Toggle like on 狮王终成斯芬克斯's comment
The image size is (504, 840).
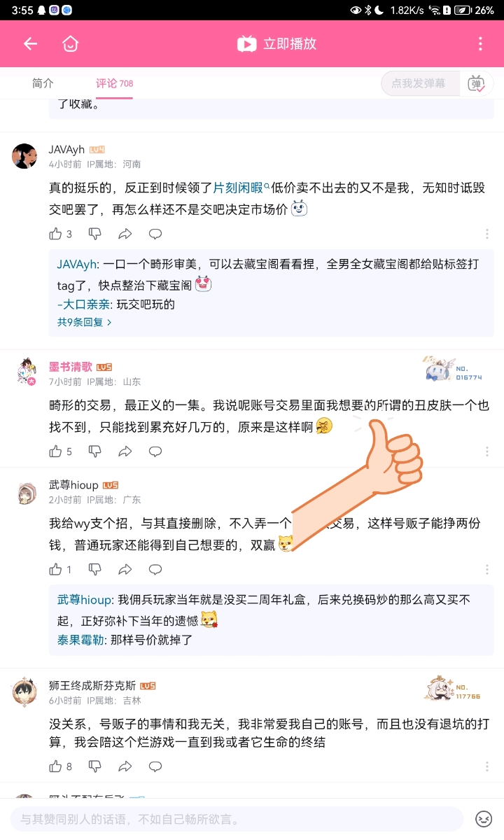click(55, 766)
